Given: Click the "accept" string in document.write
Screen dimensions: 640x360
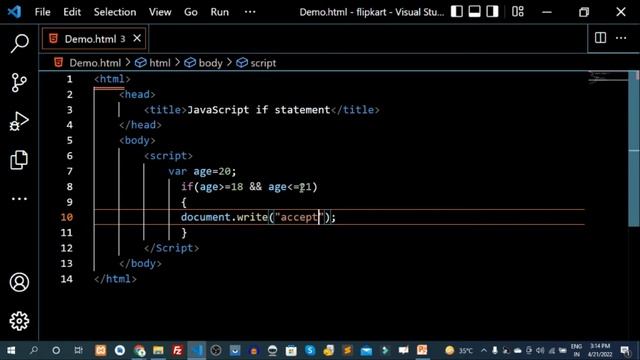Looking at the screenshot, I should (299, 217).
